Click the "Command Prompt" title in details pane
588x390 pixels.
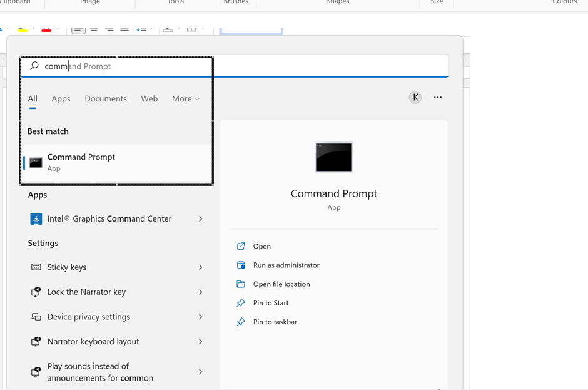click(334, 193)
